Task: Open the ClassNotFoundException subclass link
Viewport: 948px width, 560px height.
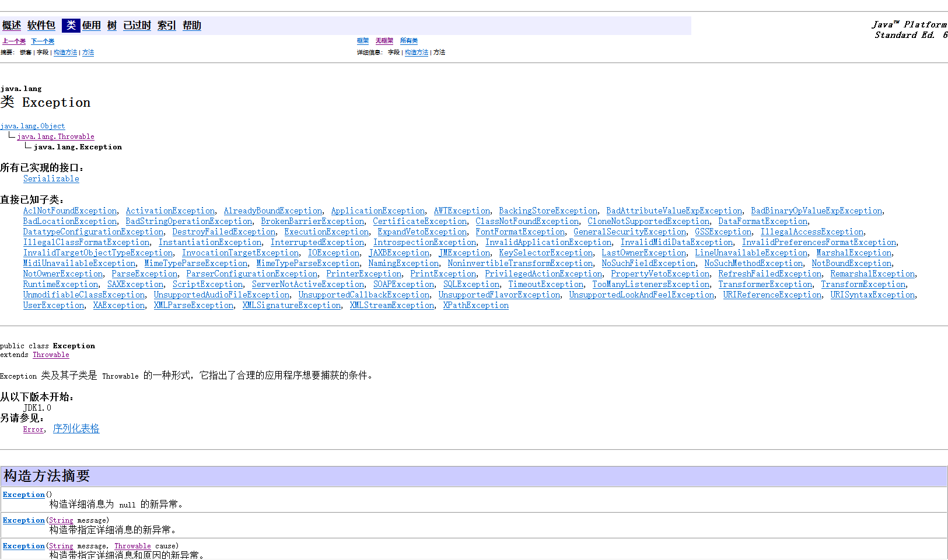Action: [527, 222]
